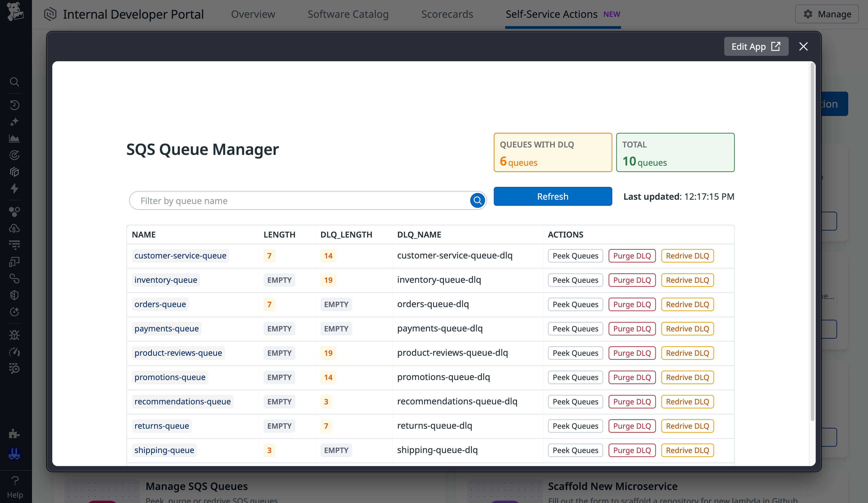Screen dimensions: 868x503
Task: Launch Bits AI via the sparkle icon
Action: click(x=14, y=122)
